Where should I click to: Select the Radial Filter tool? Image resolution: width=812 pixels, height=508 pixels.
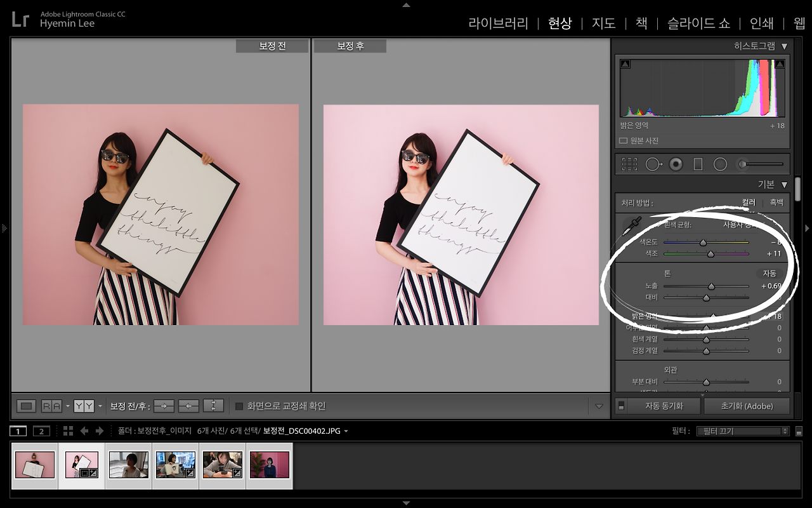point(720,164)
